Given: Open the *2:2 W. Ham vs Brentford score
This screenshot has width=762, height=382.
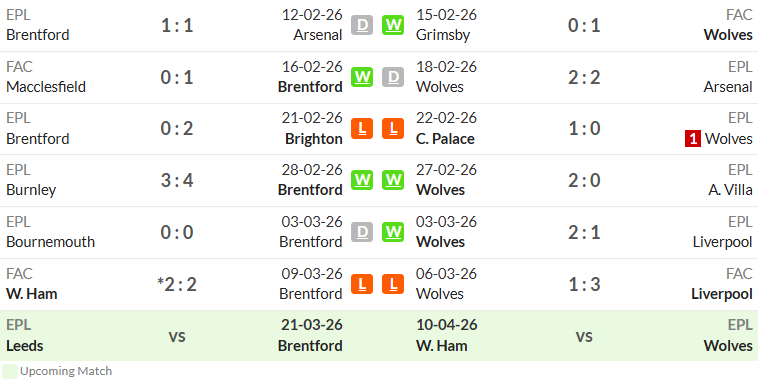Looking at the screenshot, I should click(177, 284).
